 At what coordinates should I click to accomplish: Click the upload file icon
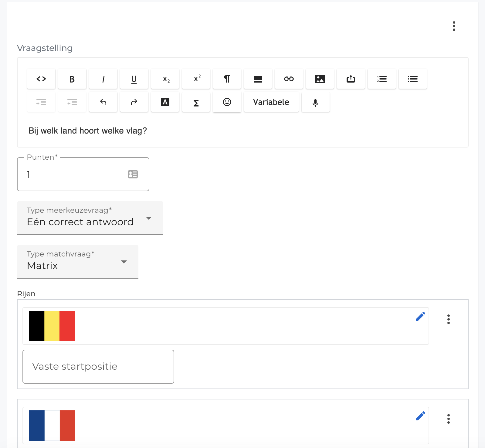point(351,79)
